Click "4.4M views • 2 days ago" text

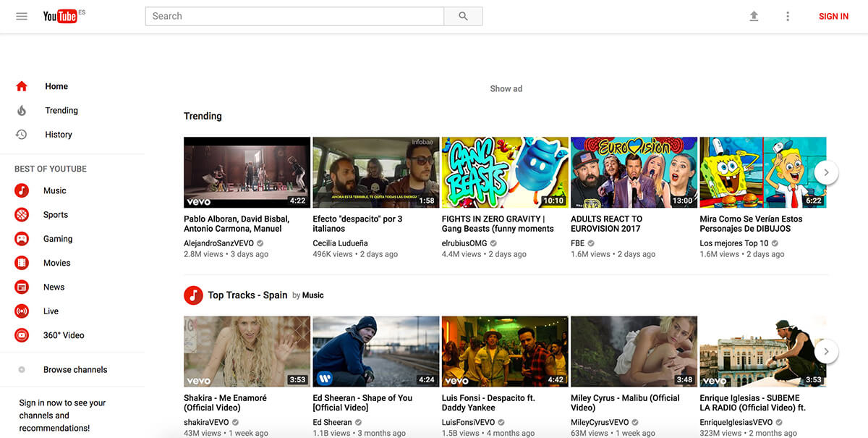(x=484, y=254)
